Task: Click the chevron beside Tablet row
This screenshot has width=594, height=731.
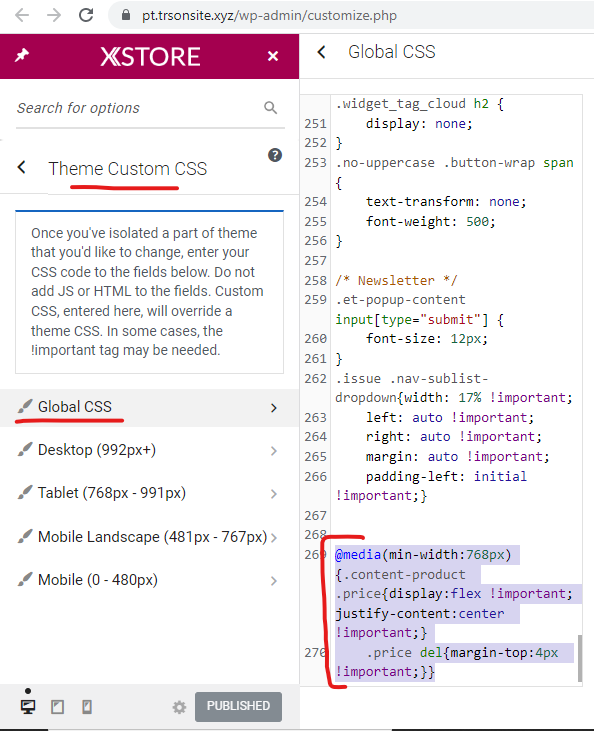Action: [274, 494]
